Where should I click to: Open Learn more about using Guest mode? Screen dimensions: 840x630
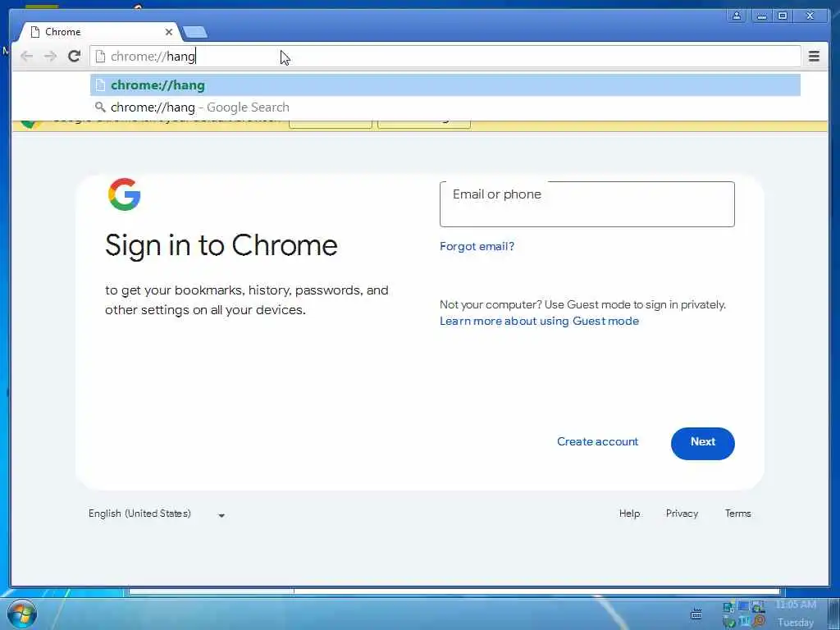[539, 321]
